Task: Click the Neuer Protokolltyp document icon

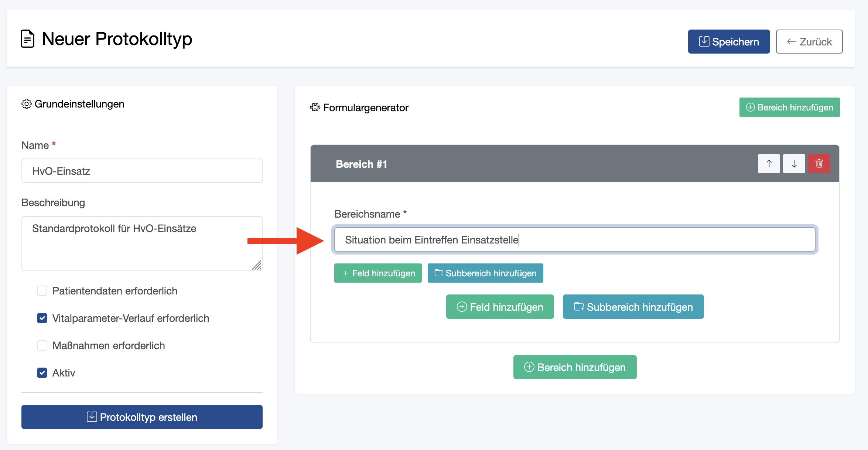Action: click(28, 39)
